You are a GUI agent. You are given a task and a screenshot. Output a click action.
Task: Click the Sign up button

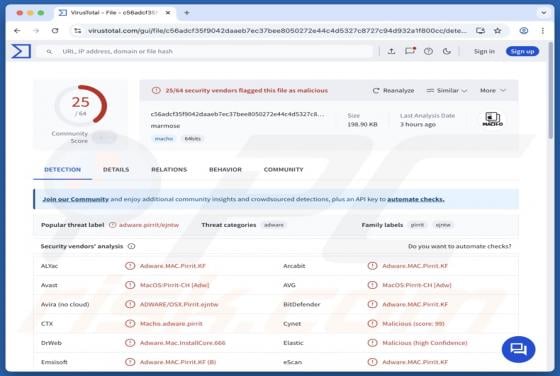tap(522, 51)
